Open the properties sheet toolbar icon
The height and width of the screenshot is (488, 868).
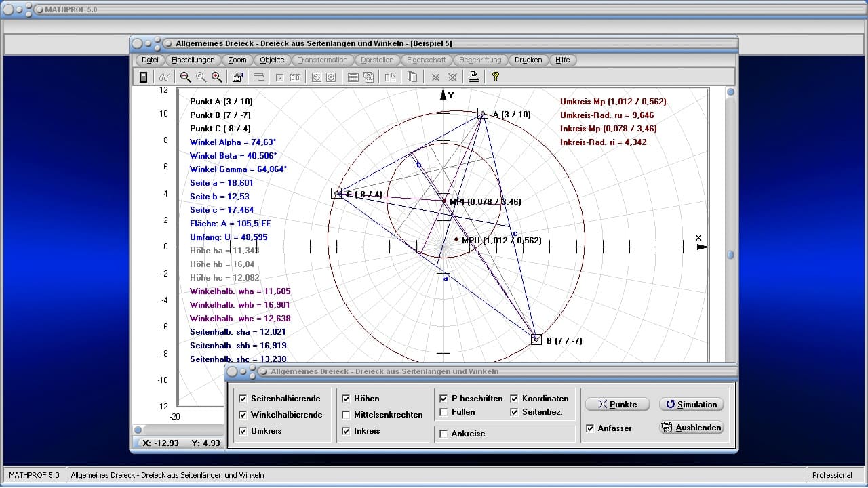tap(238, 77)
